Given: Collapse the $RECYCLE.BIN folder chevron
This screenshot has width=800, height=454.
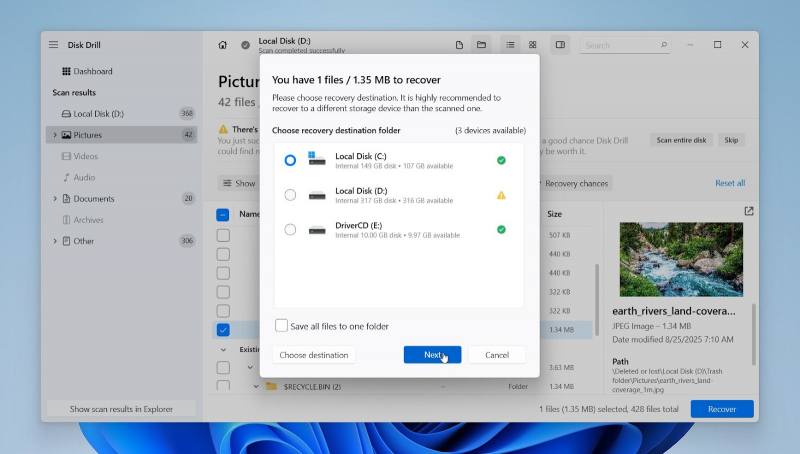Looking at the screenshot, I should (256, 387).
